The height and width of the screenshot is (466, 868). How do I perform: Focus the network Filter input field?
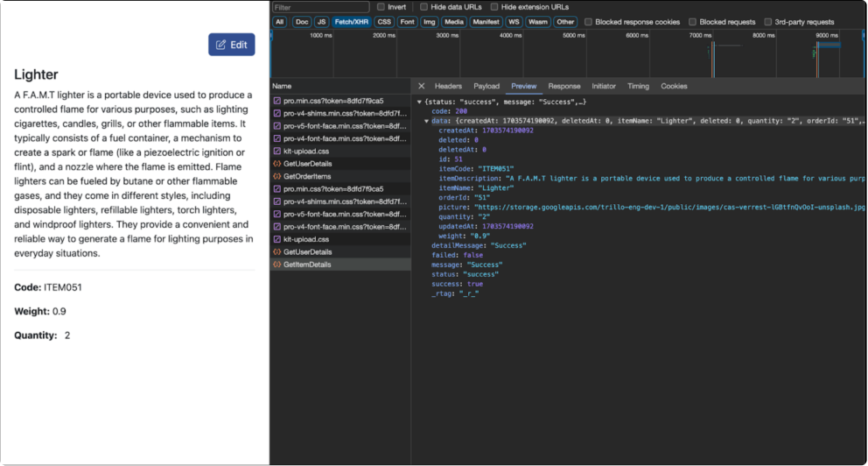click(320, 7)
